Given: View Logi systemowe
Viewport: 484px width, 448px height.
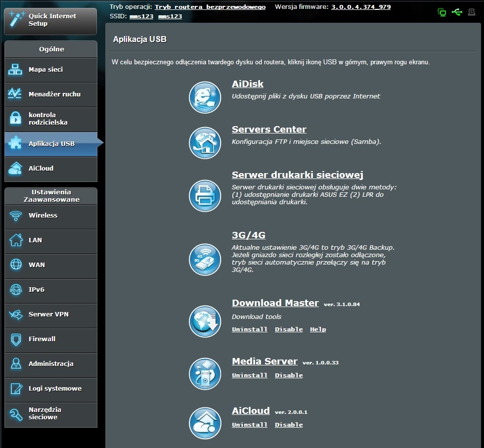Looking at the screenshot, I should [x=51, y=390].
